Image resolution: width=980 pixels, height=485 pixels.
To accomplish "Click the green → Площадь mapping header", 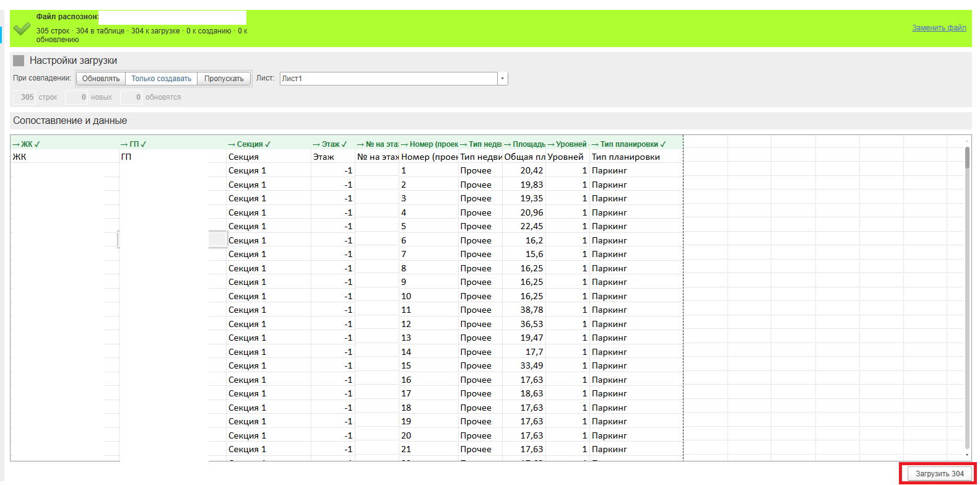I will point(524,144).
